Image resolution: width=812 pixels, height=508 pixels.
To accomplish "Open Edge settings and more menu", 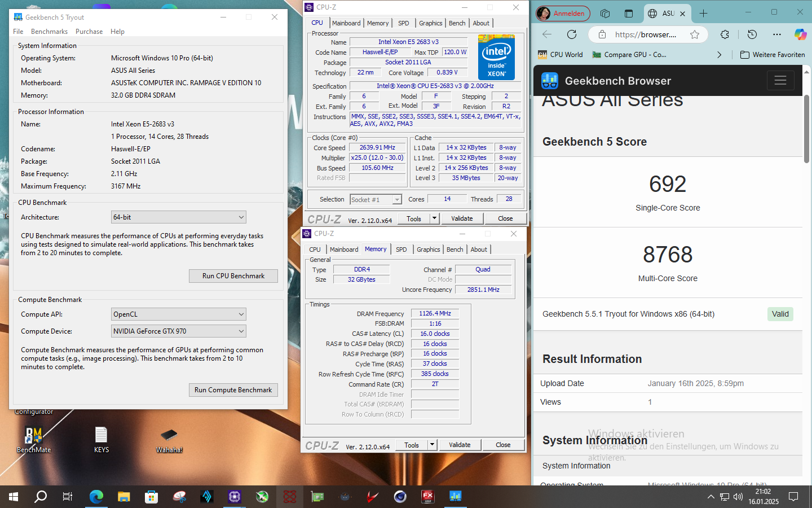I will click(x=777, y=34).
